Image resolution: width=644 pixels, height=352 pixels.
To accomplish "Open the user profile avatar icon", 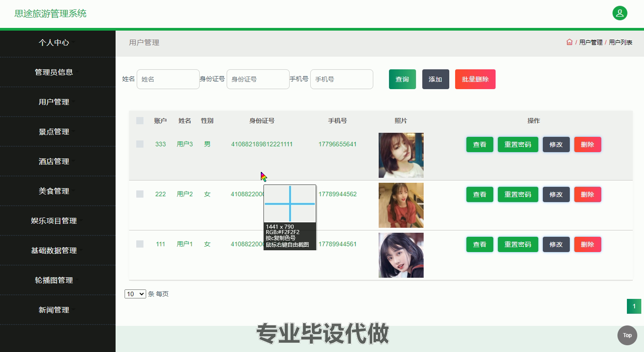I will tap(620, 13).
